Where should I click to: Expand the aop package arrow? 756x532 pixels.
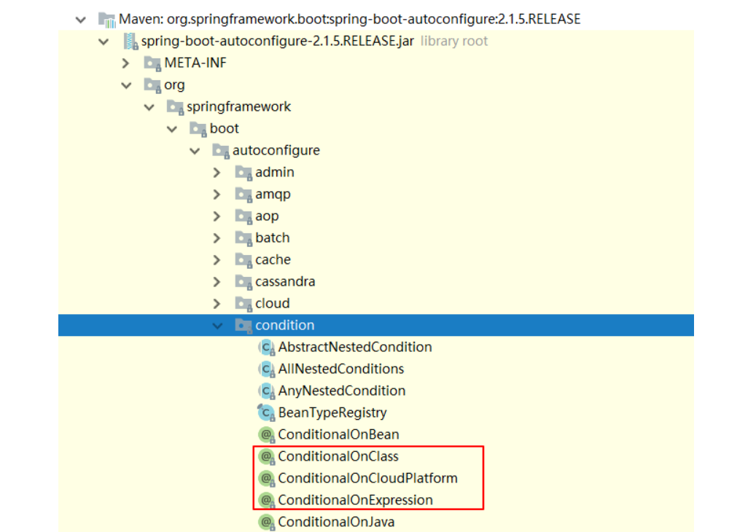pyautogui.click(x=217, y=216)
